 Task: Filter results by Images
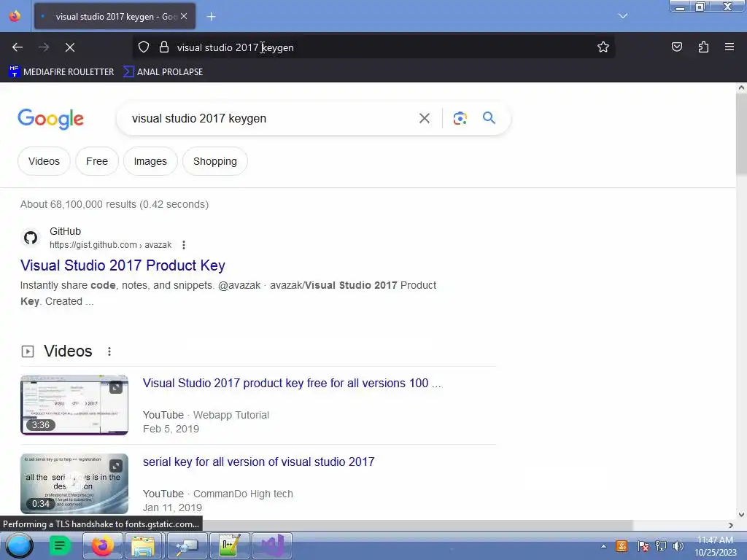[150, 161]
